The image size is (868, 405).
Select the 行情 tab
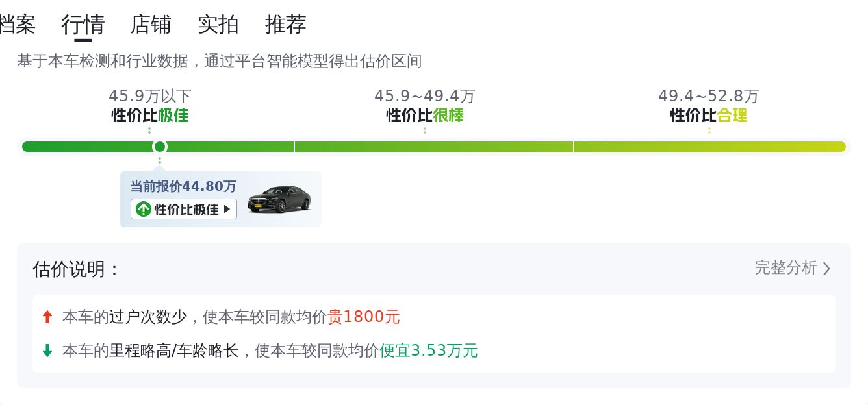tap(83, 25)
